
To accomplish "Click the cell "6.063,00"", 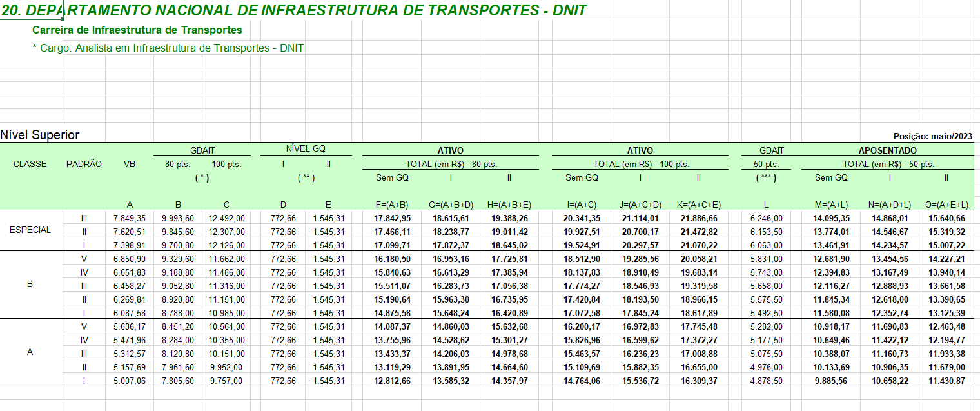I will click(767, 246).
